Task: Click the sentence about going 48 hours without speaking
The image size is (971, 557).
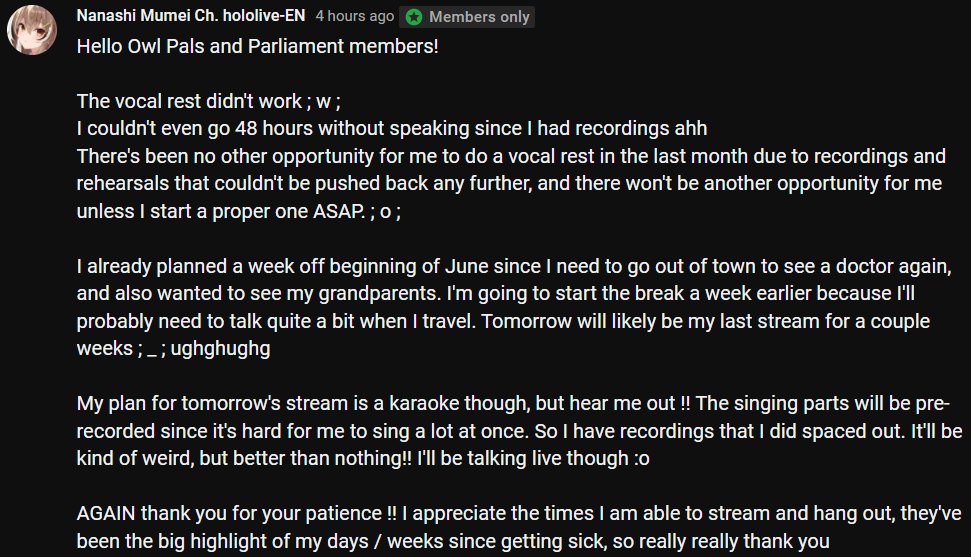Action: 392,129
